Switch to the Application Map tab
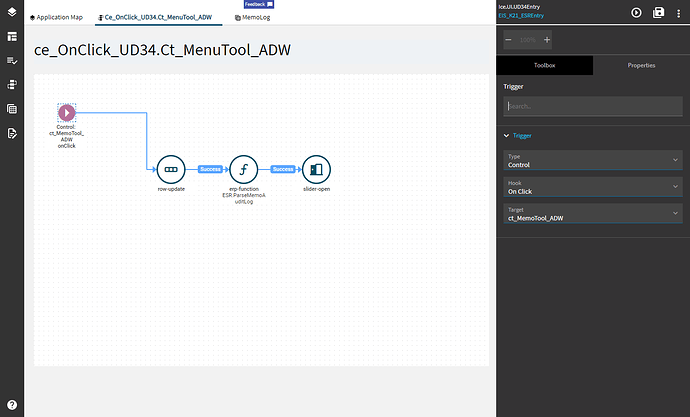This screenshot has width=690, height=417. click(56, 18)
